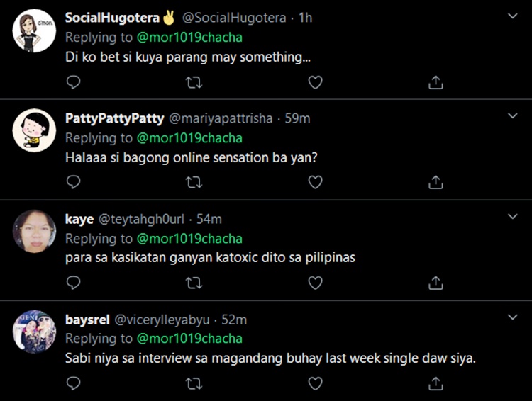Retweet PattyPattyPatty's online sensation tweet
This screenshot has width=532, height=401.
(194, 182)
